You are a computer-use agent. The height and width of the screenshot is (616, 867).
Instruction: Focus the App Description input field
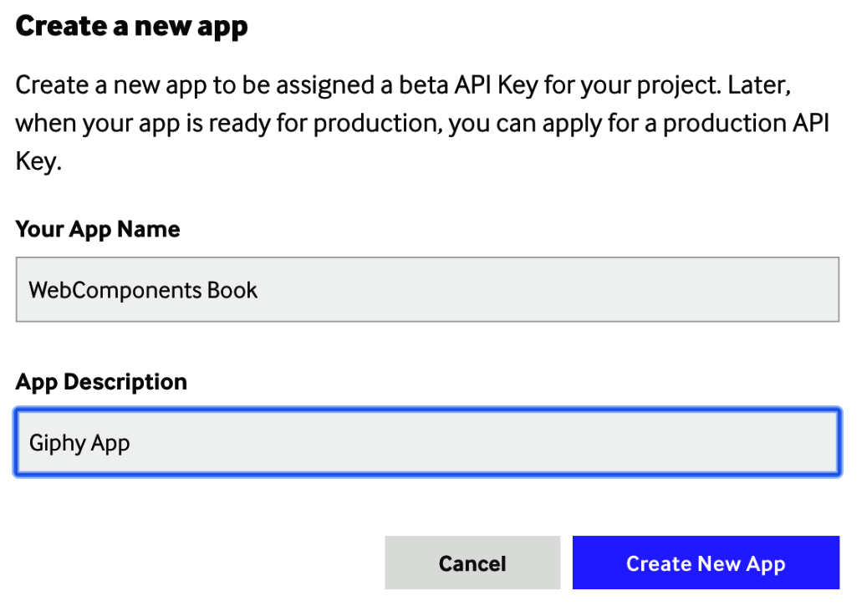pos(426,443)
